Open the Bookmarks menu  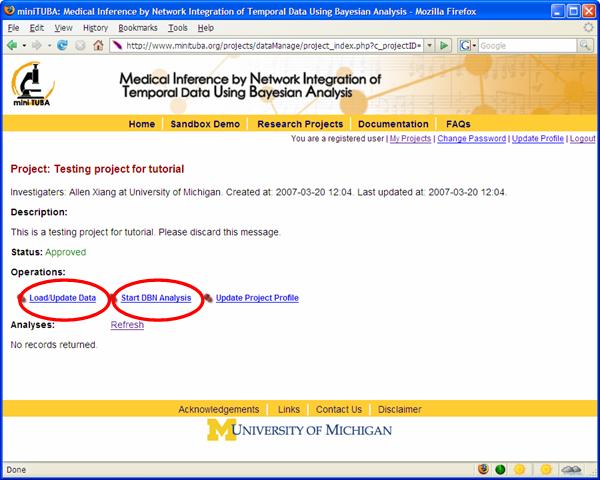138,28
